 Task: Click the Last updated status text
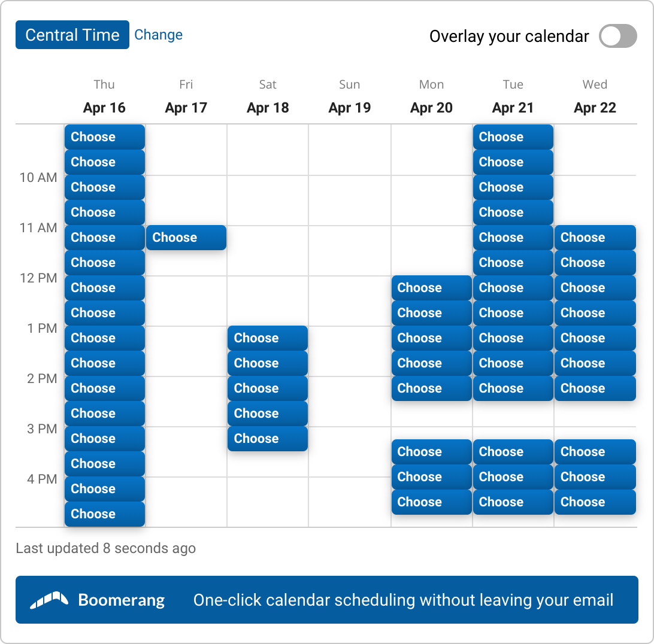tap(105, 548)
